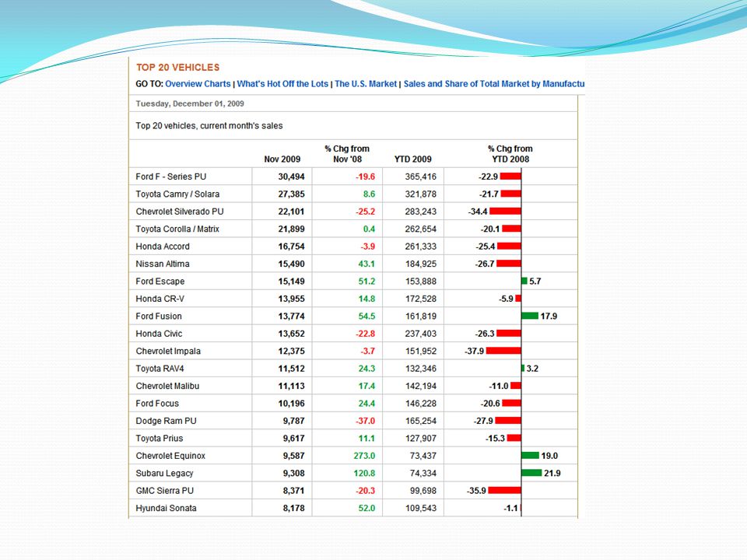Viewport: 747px width, 560px height.
Task: Click the green 43.1 percent change
Action: pyautogui.click(x=366, y=264)
